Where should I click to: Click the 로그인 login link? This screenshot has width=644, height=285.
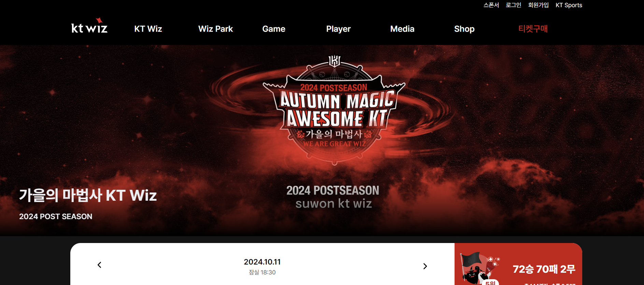513,5
